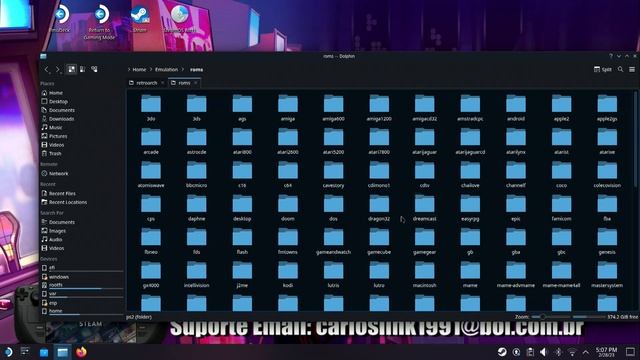Select the apple2gs folder

[607, 108]
